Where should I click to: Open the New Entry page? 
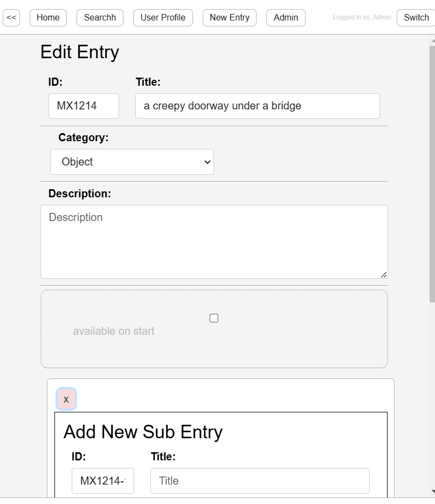pos(229,17)
